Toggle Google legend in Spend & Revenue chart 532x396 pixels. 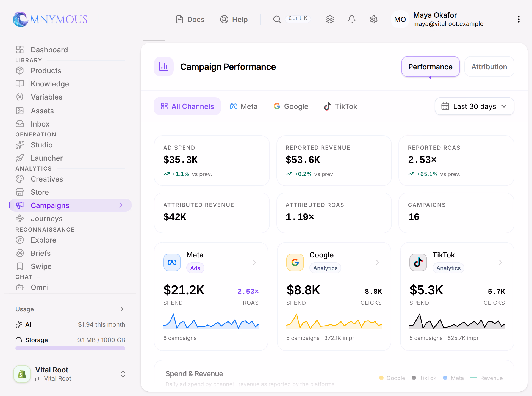coord(392,378)
